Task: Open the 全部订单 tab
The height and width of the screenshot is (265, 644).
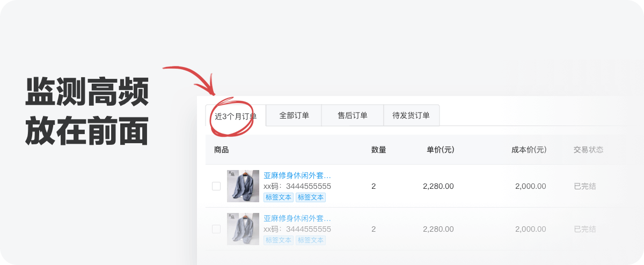Action: click(x=294, y=115)
